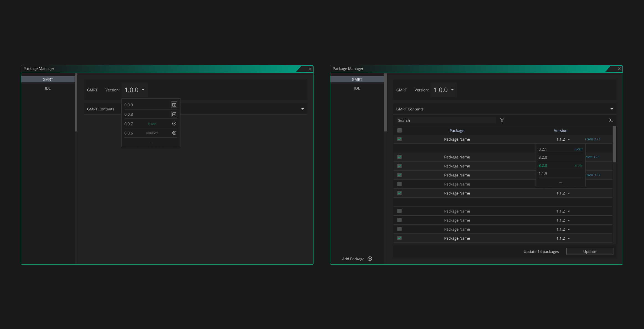The height and width of the screenshot is (329, 644).
Task: Click the console prompt icon in the right panel
Action: [611, 120]
